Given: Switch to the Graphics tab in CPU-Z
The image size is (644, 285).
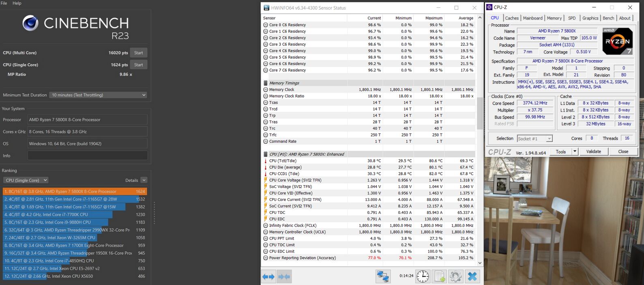Looking at the screenshot, I should (x=590, y=18).
